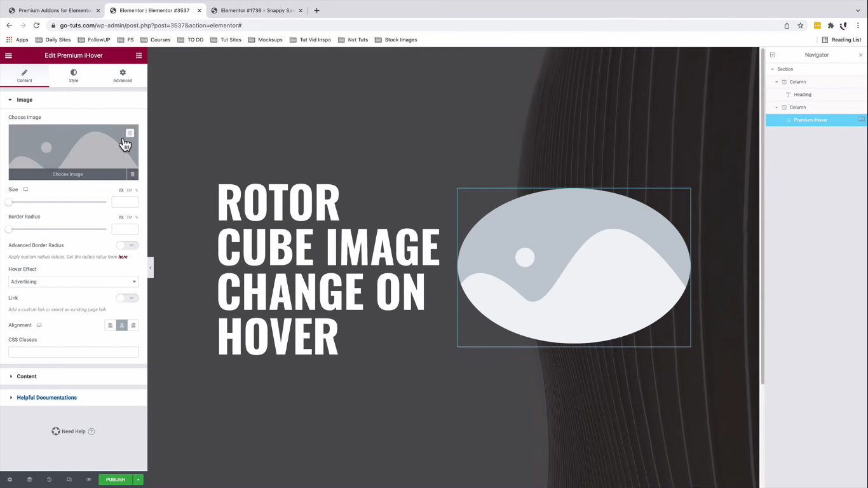This screenshot has width=868, height=488.
Task: Open the Daily Sites bookmark folder
Action: click(53, 39)
